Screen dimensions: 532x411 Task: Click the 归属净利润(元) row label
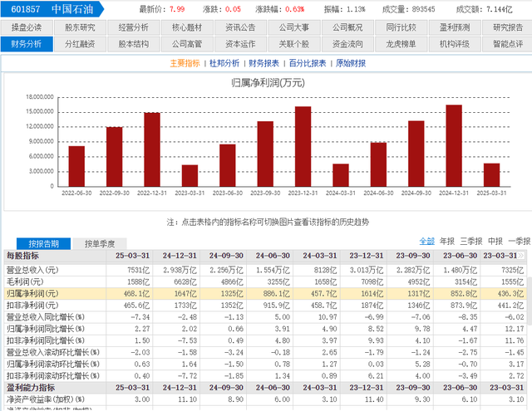[x=32, y=293]
